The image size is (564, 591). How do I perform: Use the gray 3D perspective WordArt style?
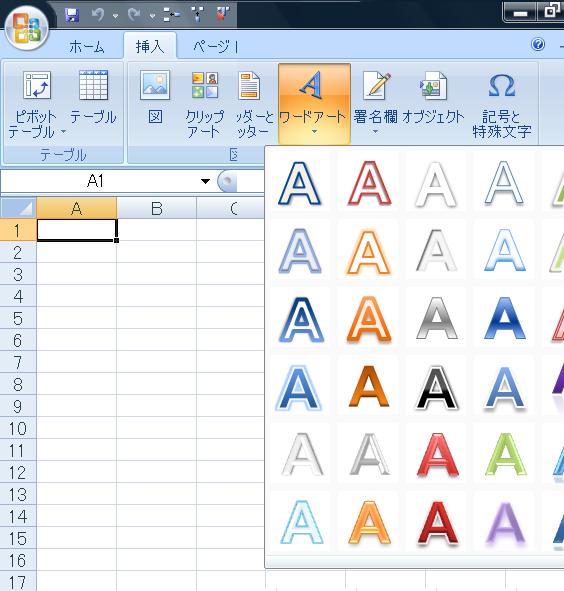click(369, 454)
